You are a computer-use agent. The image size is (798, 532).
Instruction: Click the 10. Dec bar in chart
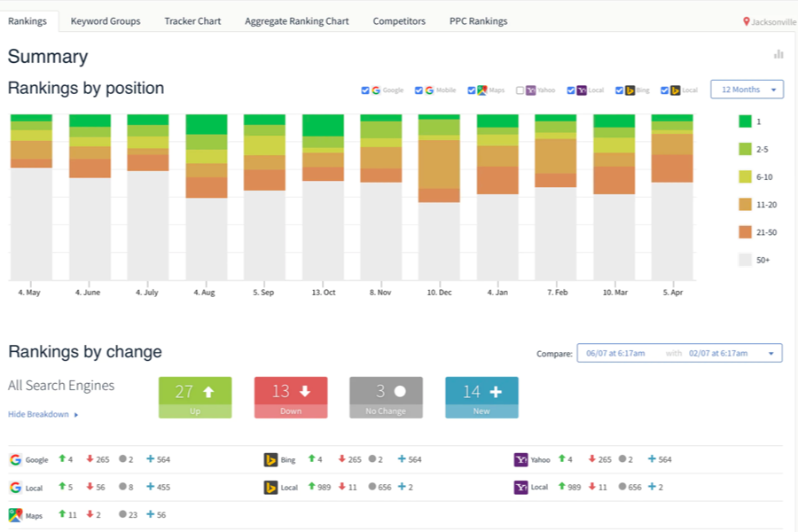click(x=439, y=197)
